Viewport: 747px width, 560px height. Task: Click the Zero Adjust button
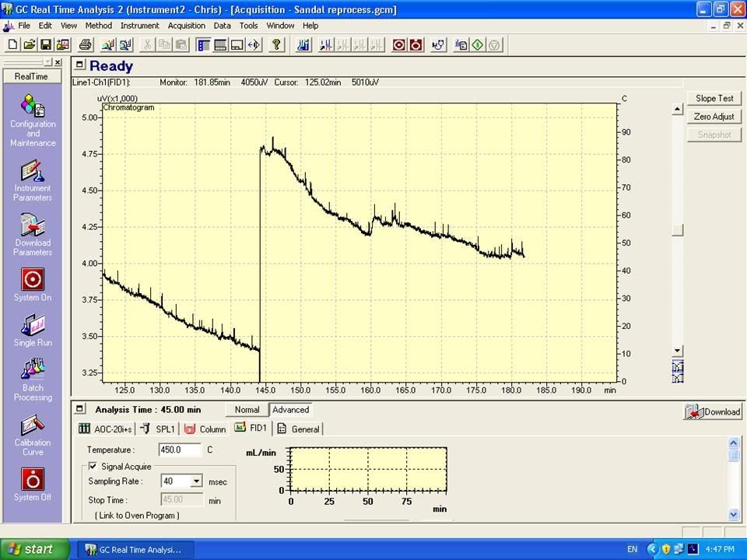(714, 117)
